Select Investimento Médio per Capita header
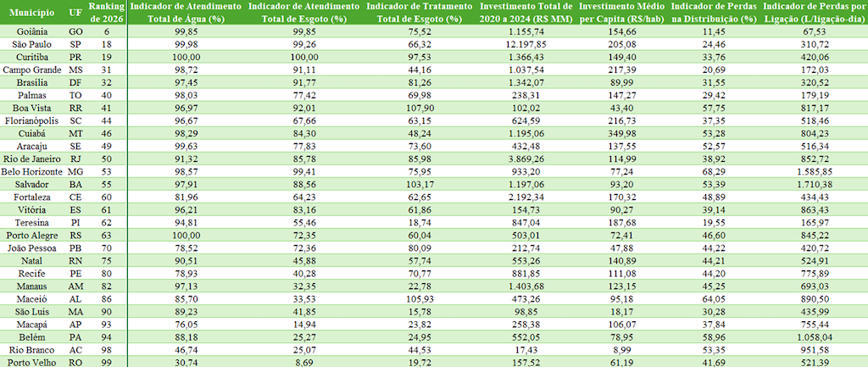Image resolution: width=868 pixels, height=367 pixels. coord(621,12)
